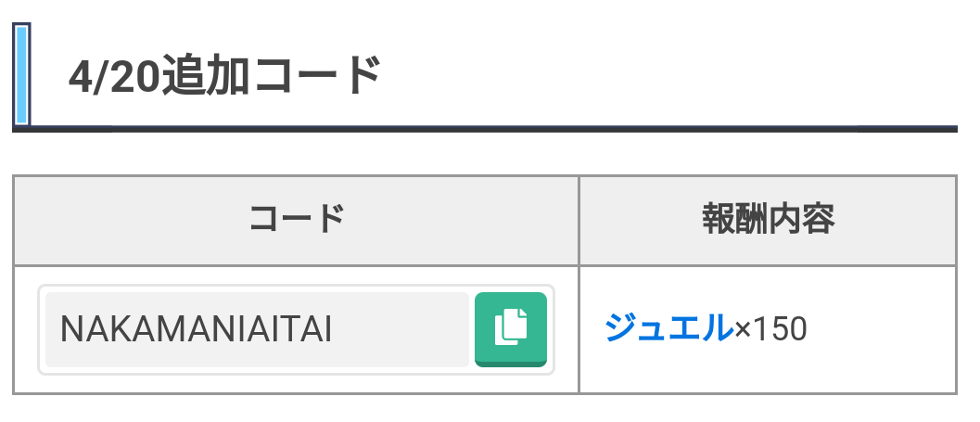Select the NAKAMANIAITAI code text field
This screenshot has width=980, height=422.
(x=257, y=329)
